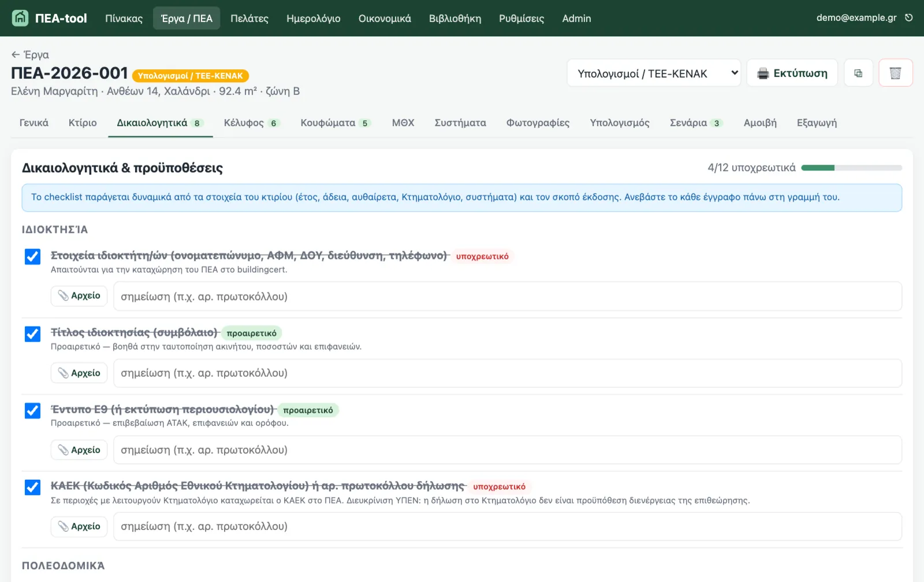
Task: Open the Βιβλιοθήκη menu item
Action: [455, 18]
